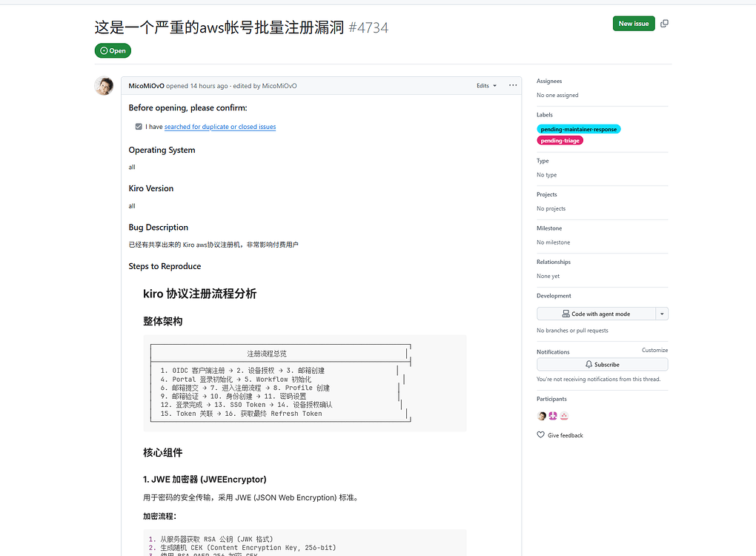Screen dimensions: 756x556
Task: Open searched for duplicate or closed issues link
Action: (220, 127)
